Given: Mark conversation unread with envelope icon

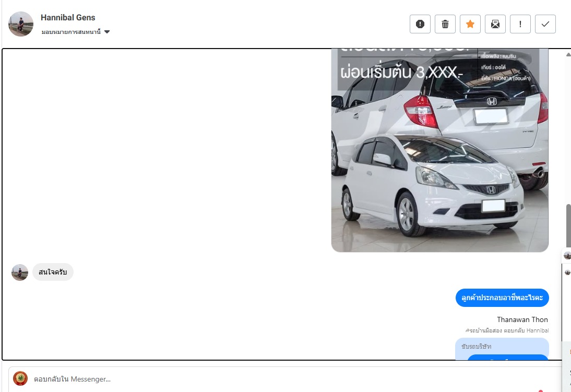Looking at the screenshot, I should [495, 24].
